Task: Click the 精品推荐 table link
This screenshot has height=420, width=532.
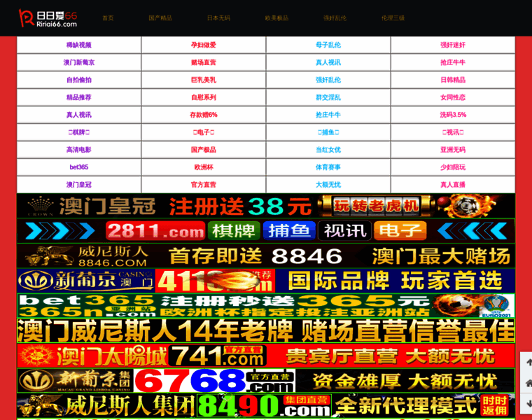Action: tap(78, 97)
